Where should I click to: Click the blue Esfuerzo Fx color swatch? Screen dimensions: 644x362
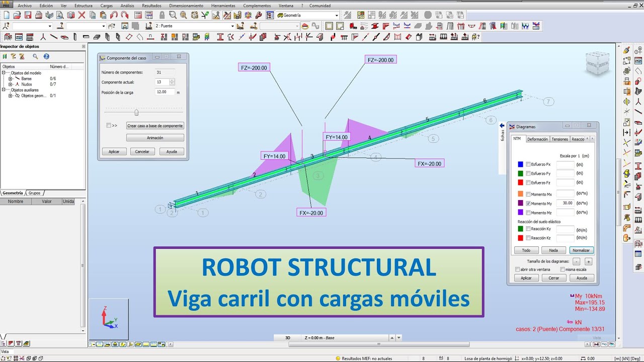[x=520, y=164]
